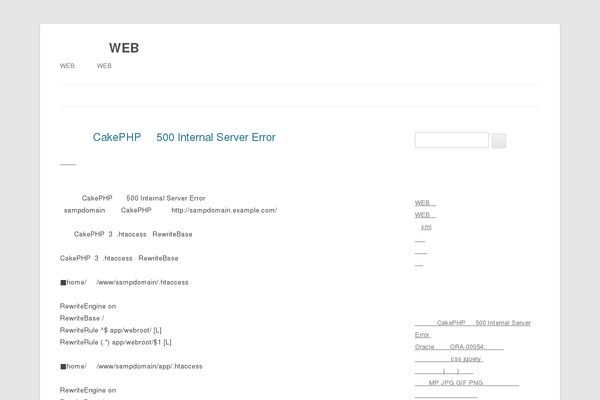Image resolution: width=600 pixels, height=400 pixels.
Task: Click the text RewriteBase /
Action: [82, 318]
